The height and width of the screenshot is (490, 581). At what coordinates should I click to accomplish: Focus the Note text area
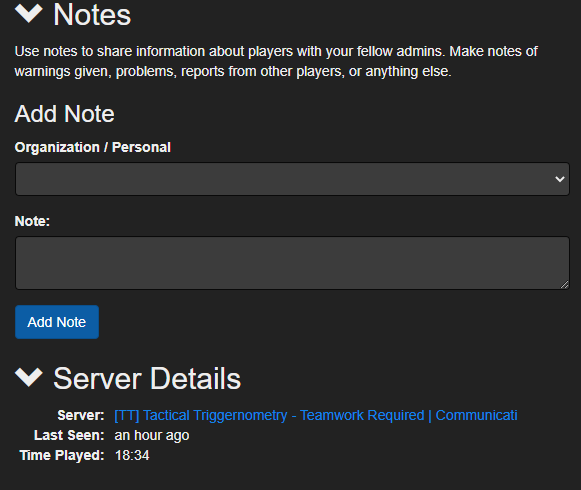(x=292, y=263)
